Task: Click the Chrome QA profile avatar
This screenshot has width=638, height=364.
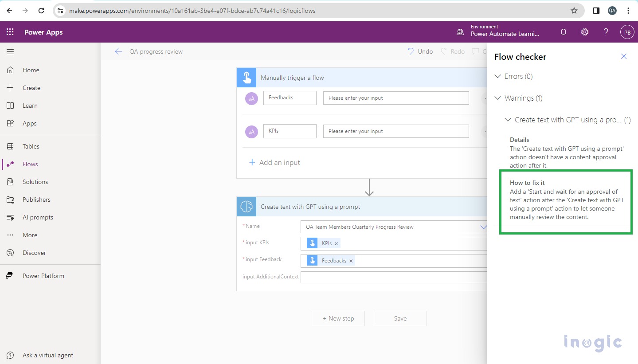Action: (612, 11)
